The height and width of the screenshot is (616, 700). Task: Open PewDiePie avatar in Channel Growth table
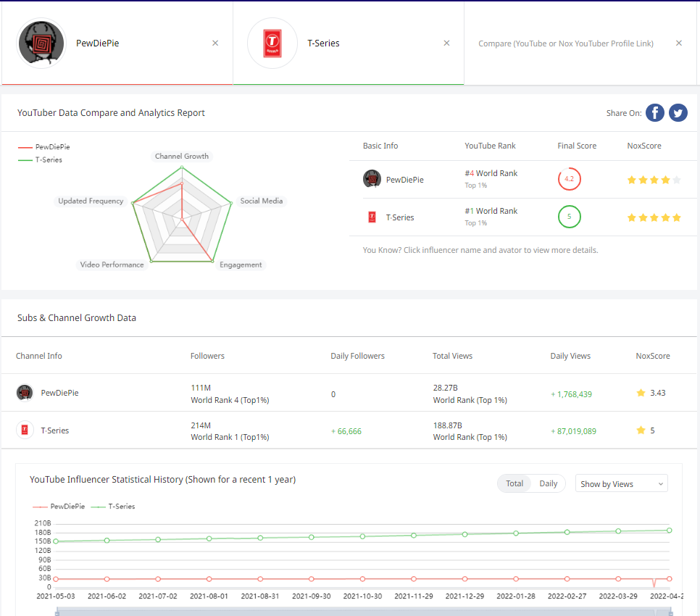pyautogui.click(x=25, y=393)
